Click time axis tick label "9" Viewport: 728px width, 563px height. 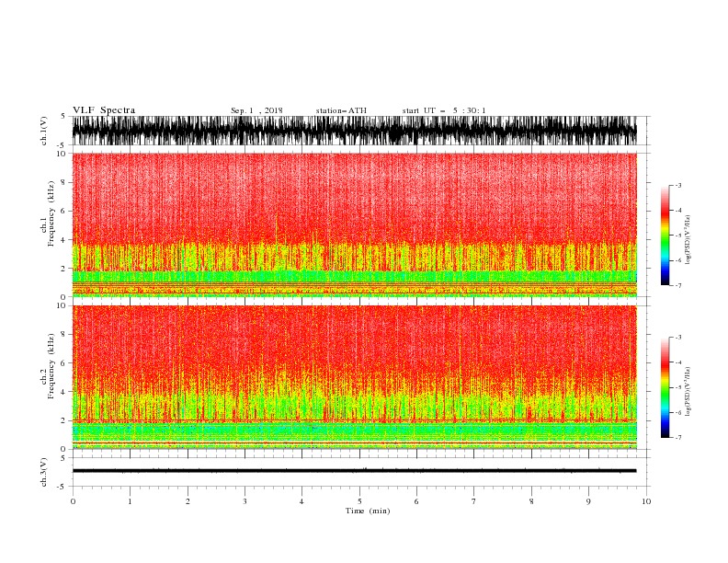pos(588,501)
